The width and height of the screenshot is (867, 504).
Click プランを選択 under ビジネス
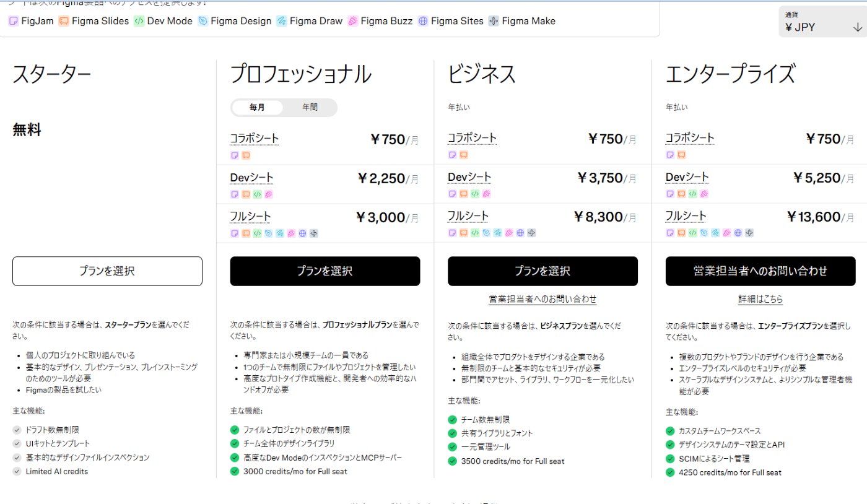pyautogui.click(x=542, y=271)
